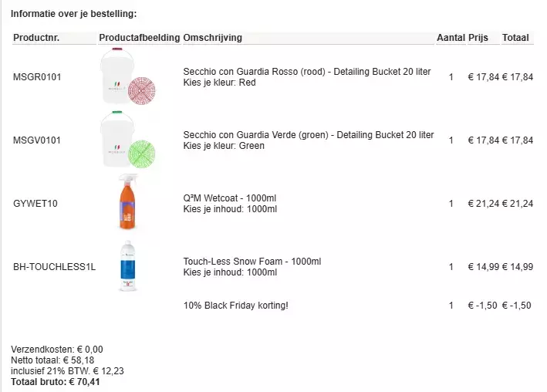The image size is (547, 392).
Task: Click the Q²M Wetcoat 1000ml description
Action: coord(230,198)
